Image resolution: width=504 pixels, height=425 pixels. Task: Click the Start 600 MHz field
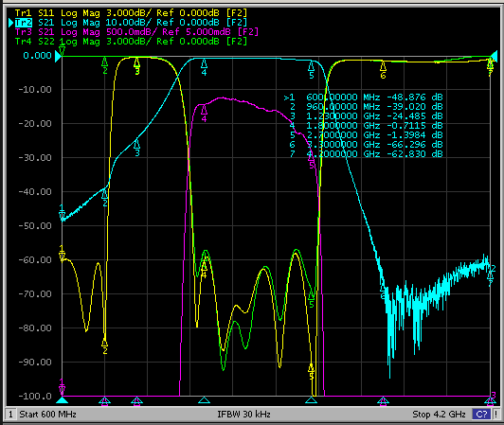click(x=48, y=414)
